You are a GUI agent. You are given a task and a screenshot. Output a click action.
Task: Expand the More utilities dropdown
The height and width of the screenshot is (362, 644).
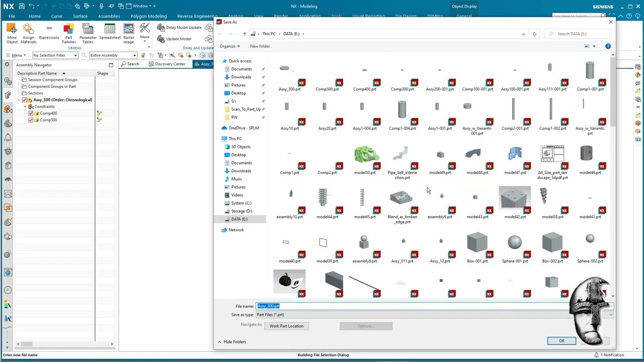tap(144, 32)
